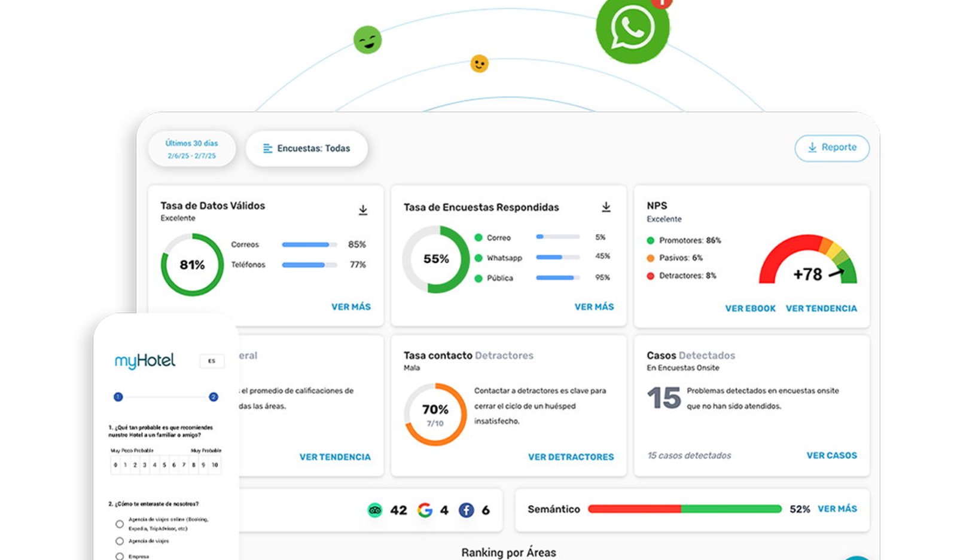This screenshot has height=560, width=957.
Task: Click the Facebook reviews icon
Action: pos(467,510)
